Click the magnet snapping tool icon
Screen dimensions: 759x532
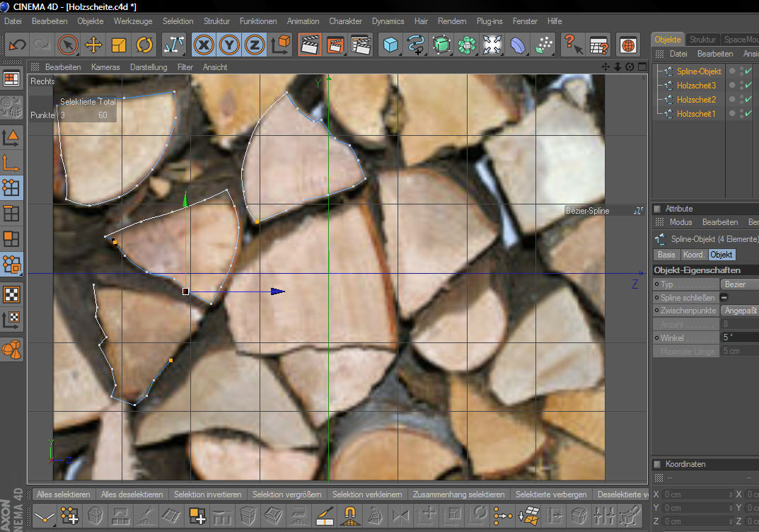tap(349, 516)
